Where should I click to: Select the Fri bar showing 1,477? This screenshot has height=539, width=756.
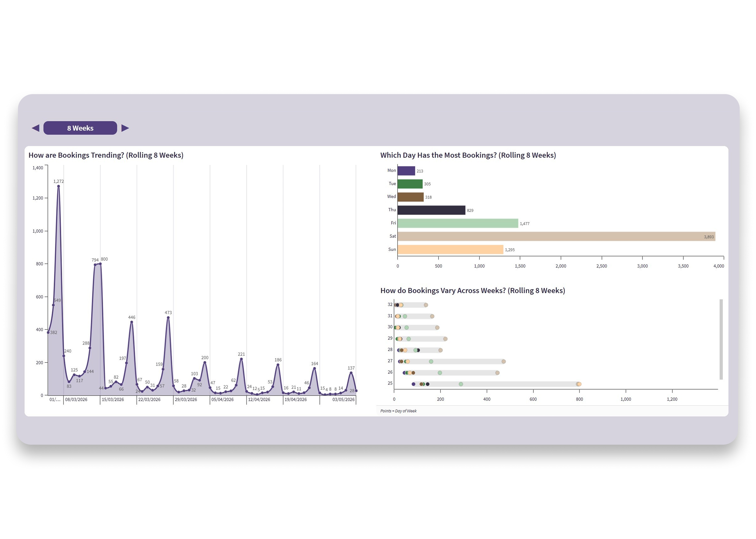coord(458,223)
